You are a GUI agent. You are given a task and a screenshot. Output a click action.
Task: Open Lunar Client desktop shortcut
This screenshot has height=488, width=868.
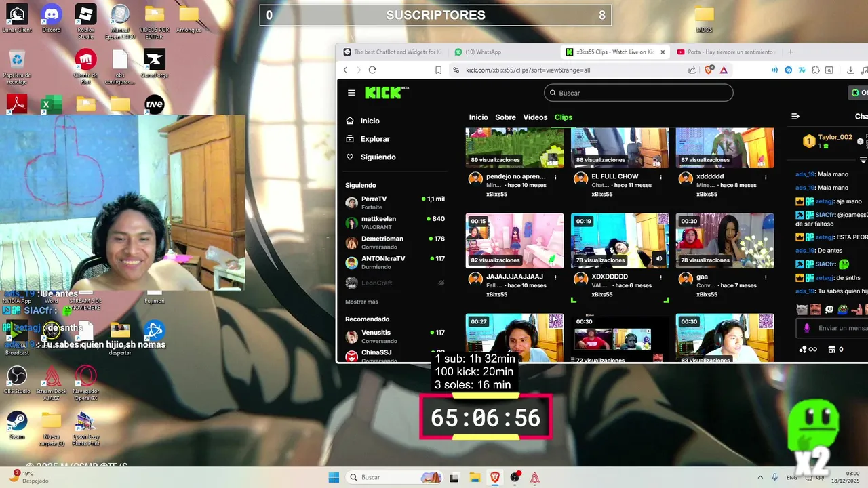tap(17, 18)
